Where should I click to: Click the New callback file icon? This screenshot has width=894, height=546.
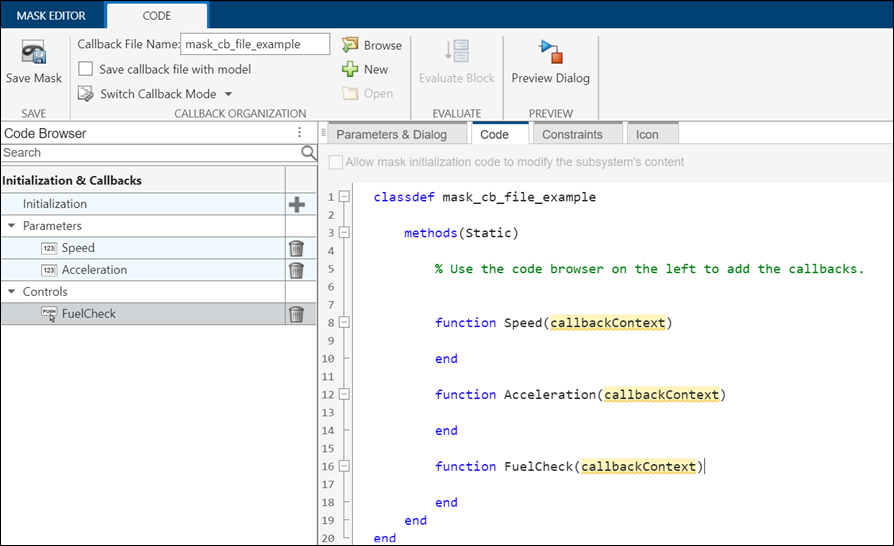pos(350,69)
